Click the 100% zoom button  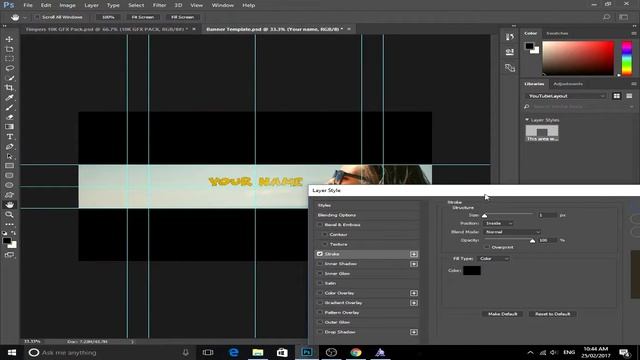pyautogui.click(x=108, y=17)
